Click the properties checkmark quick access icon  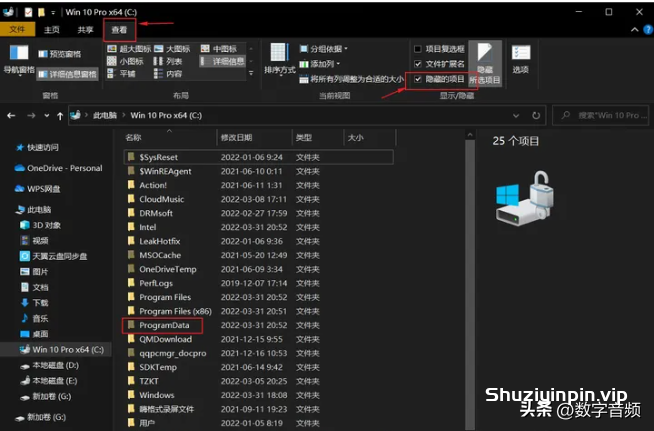coord(28,12)
